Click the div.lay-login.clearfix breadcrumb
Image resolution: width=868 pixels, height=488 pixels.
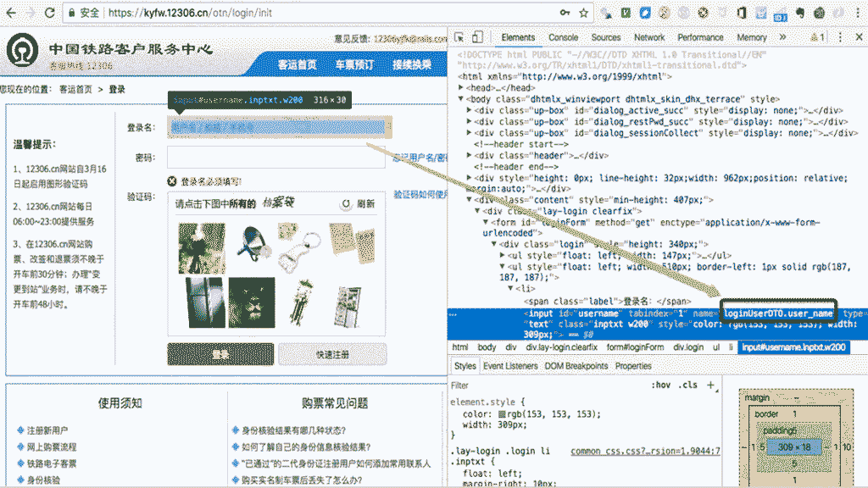pos(561,347)
